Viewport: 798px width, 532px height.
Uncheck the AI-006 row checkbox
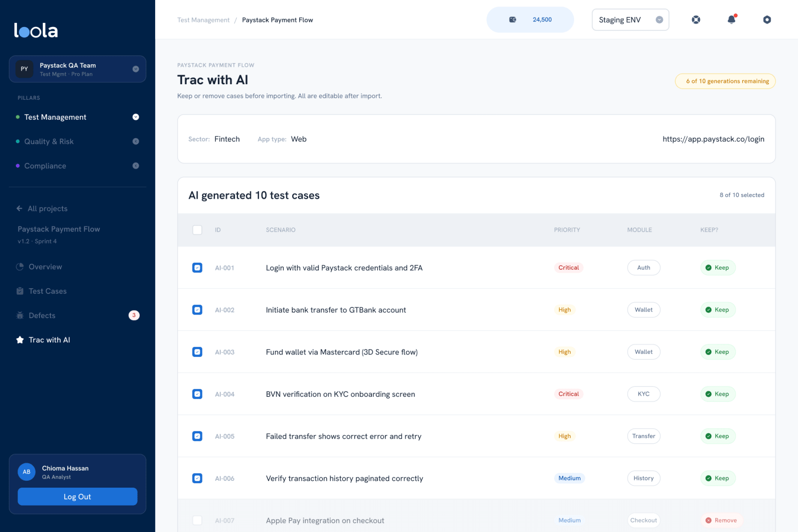[x=198, y=478]
